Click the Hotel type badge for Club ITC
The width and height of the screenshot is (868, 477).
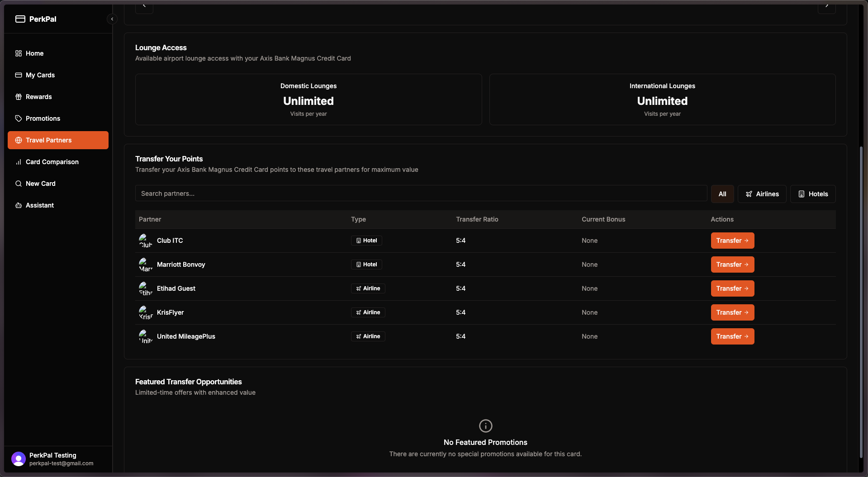pos(366,241)
